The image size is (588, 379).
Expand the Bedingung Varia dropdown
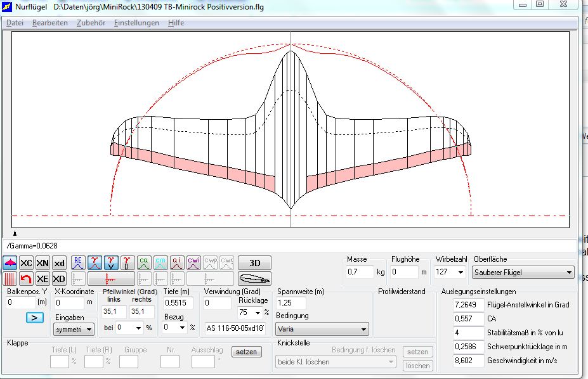coord(322,329)
